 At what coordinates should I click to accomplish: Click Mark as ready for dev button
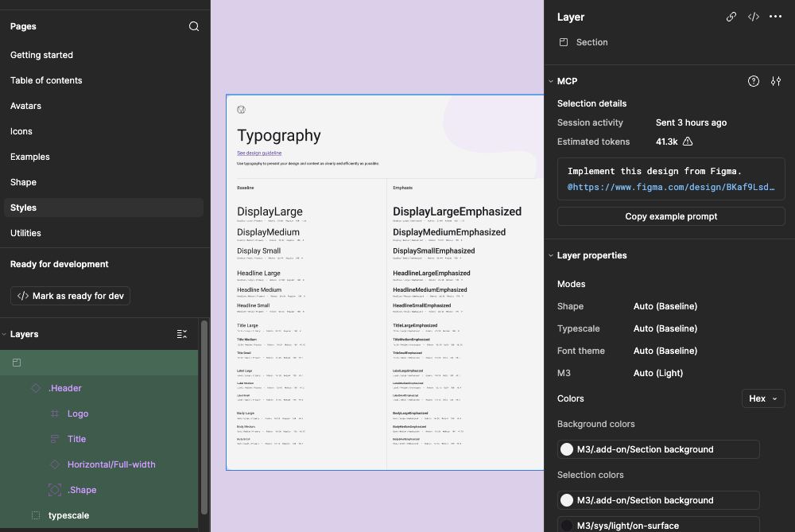coord(71,296)
